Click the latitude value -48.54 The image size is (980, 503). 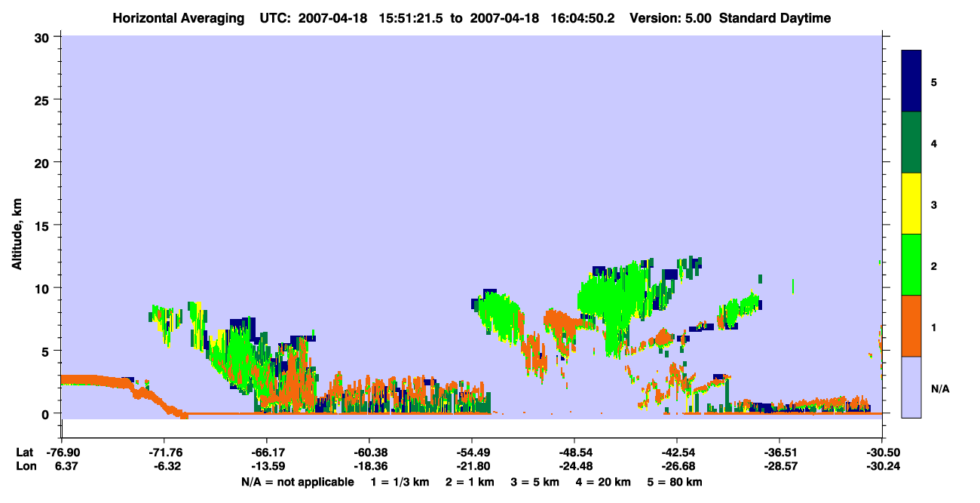click(574, 452)
